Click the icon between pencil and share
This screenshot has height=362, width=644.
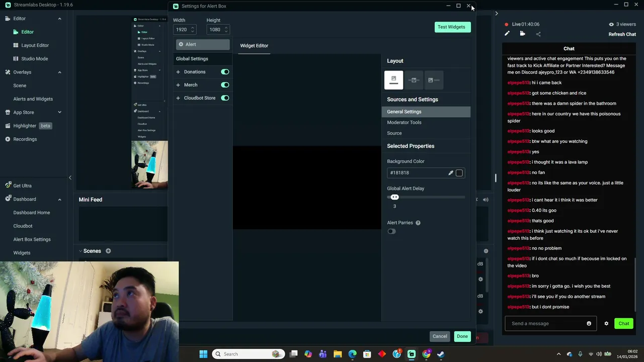(522, 34)
